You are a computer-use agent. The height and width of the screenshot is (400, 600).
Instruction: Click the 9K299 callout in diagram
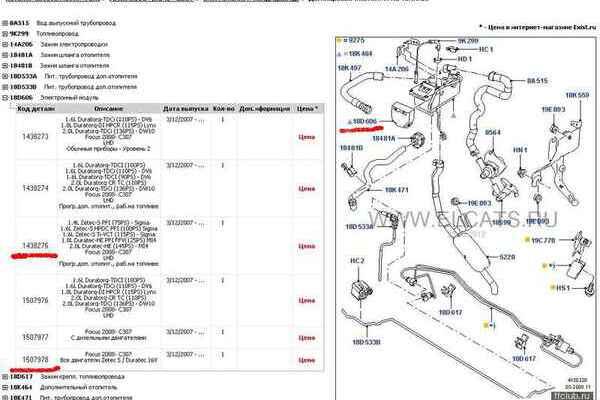click(468, 41)
